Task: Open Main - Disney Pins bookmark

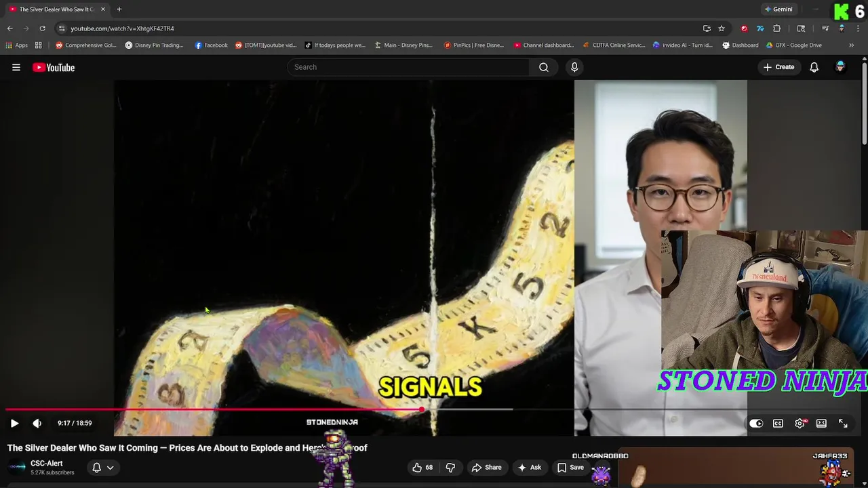Action: click(x=404, y=45)
